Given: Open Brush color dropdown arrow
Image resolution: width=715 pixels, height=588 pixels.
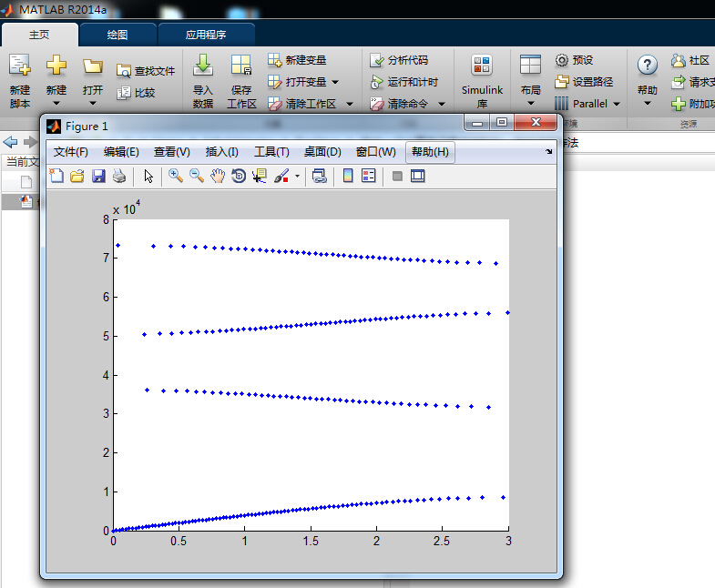Looking at the screenshot, I should point(297,176).
